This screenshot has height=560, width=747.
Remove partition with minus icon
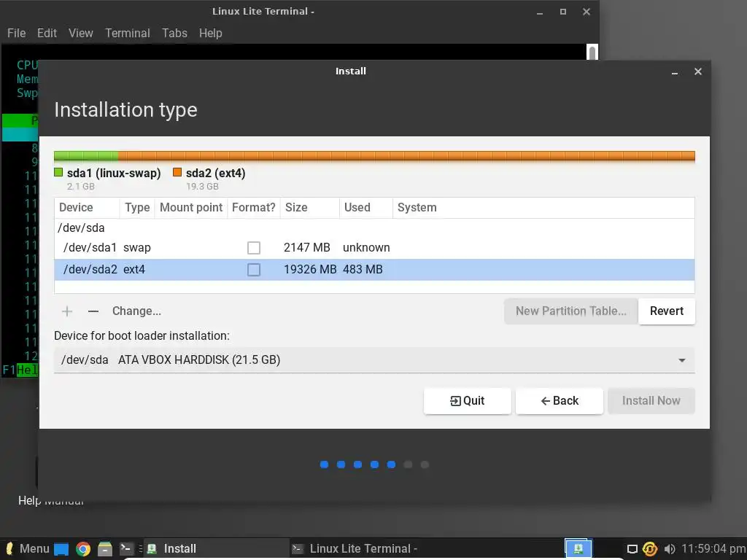click(93, 311)
